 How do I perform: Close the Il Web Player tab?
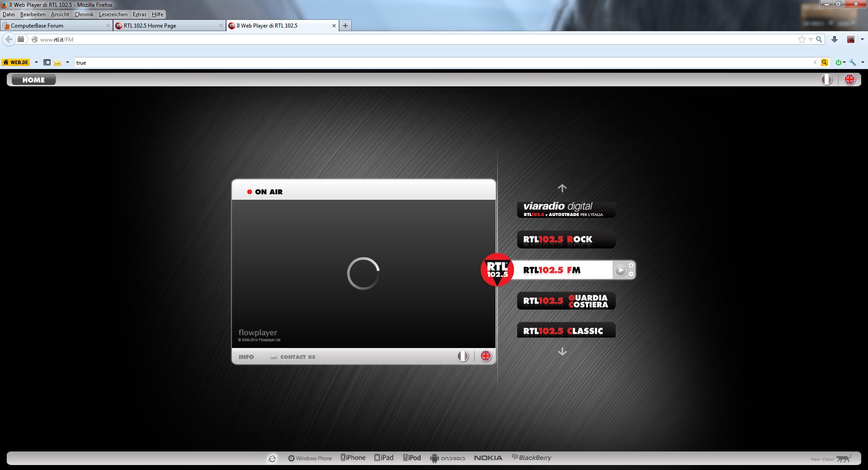[x=334, y=26]
